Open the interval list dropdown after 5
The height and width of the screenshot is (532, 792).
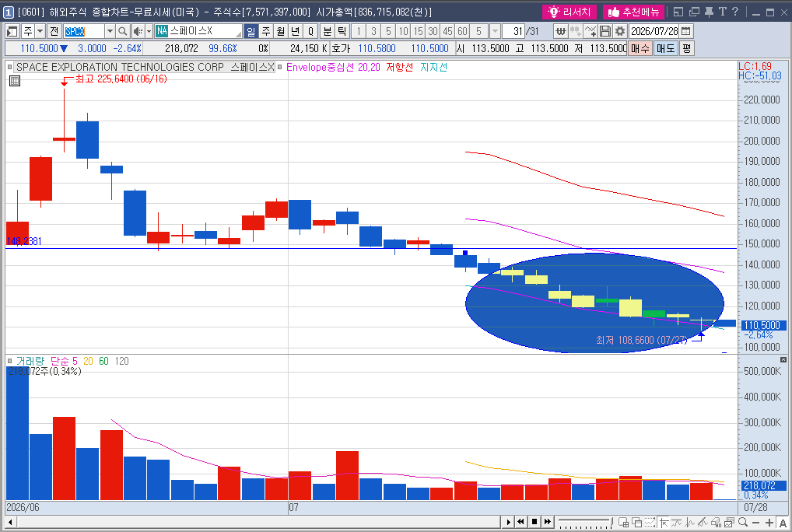point(495,31)
